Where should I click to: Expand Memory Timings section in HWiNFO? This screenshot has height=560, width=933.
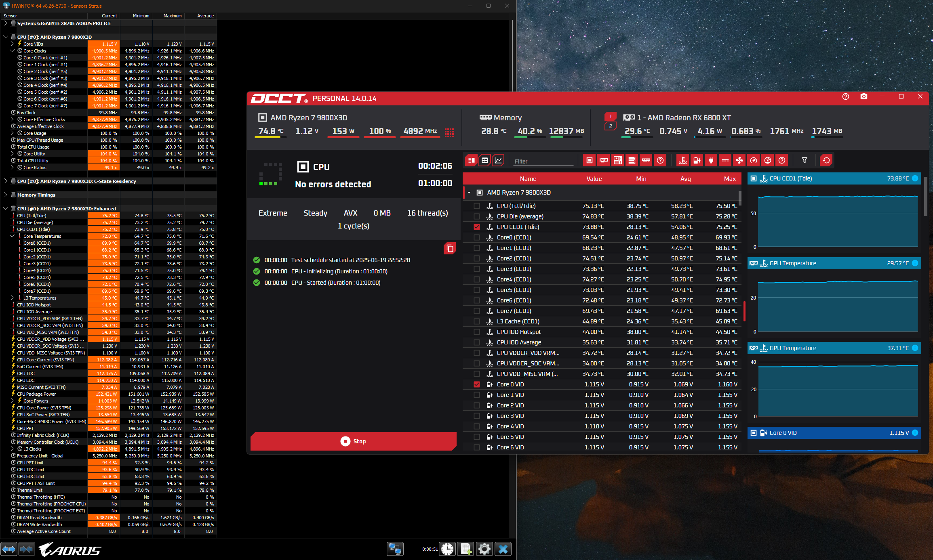5,195
